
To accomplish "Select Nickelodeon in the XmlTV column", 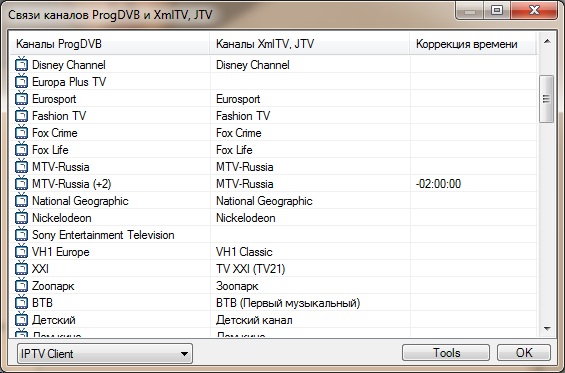I will (245, 218).
